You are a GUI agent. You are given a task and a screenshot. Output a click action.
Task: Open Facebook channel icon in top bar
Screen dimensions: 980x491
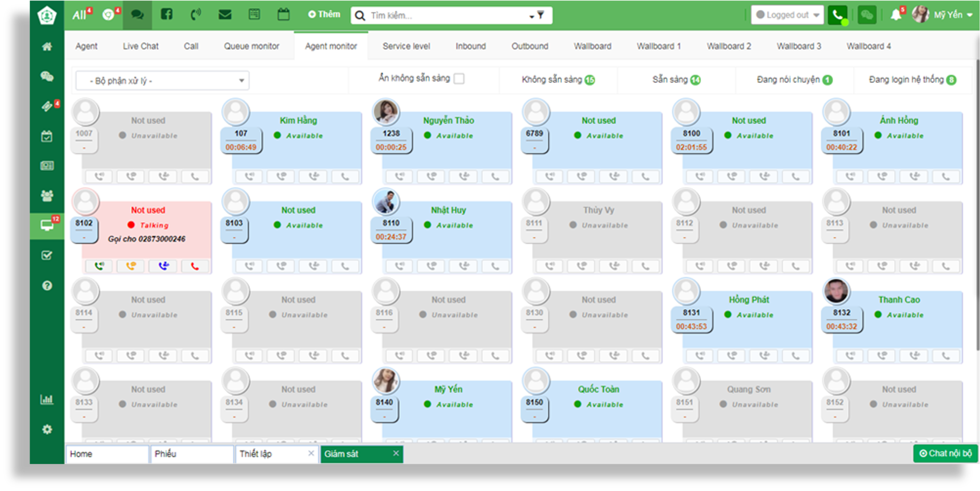(x=167, y=15)
